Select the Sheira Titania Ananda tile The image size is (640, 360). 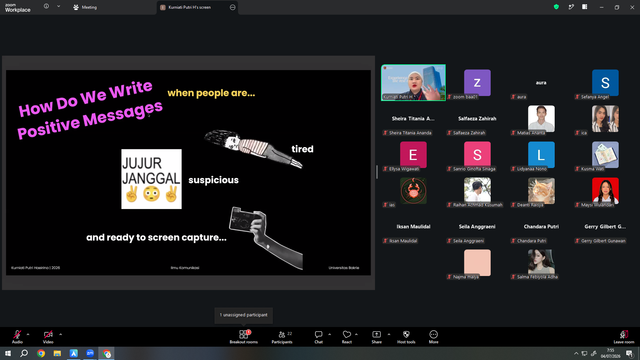click(413, 119)
